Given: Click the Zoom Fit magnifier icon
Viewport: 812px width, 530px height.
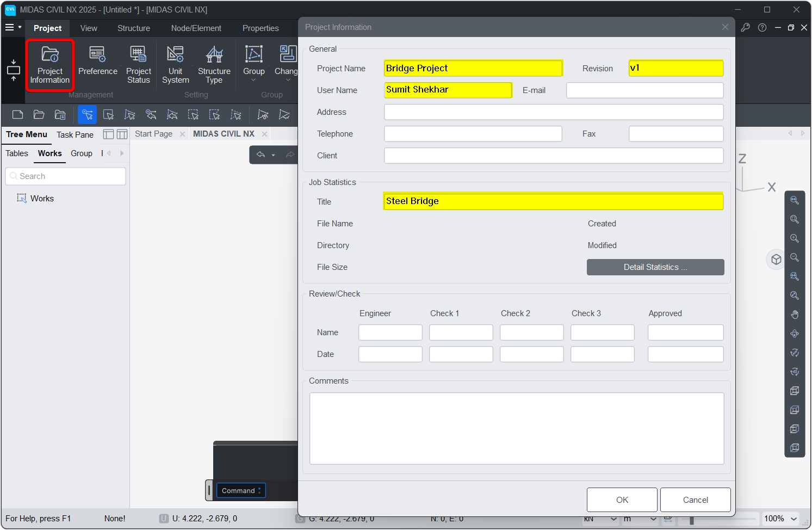Looking at the screenshot, I should click(x=795, y=200).
